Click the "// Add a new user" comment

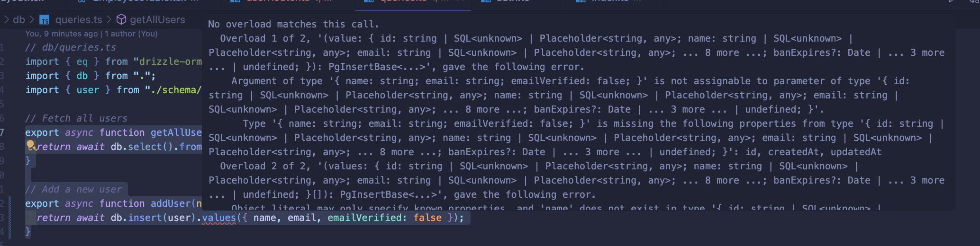coord(73,189)
